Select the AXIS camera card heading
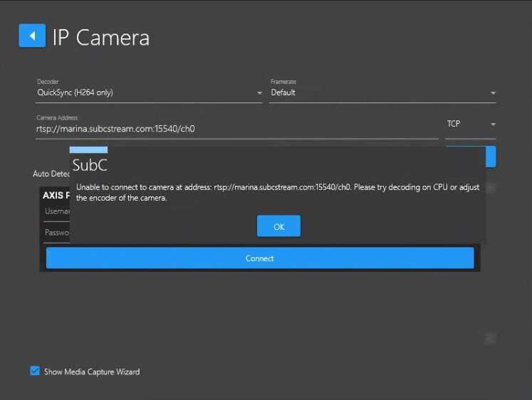Screen dimensions: 532x400 click(55, 195)
